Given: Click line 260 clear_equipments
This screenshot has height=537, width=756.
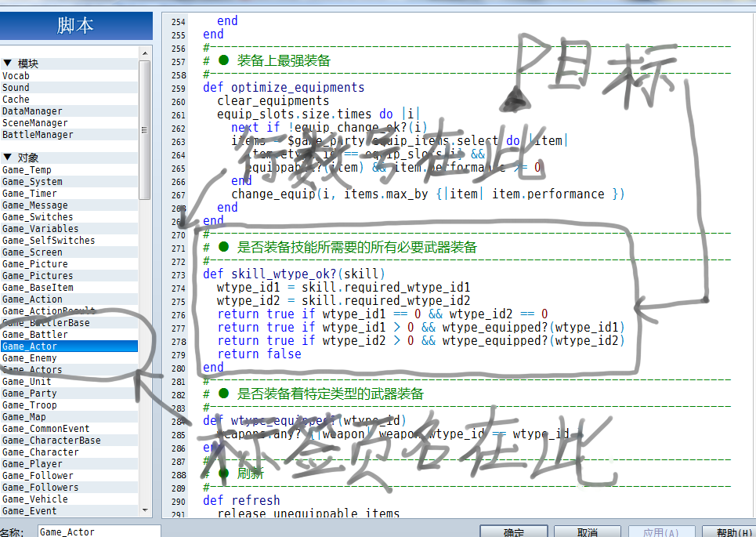Looking at the screenshot, I should pyautogui.click(x=273, y=101).
